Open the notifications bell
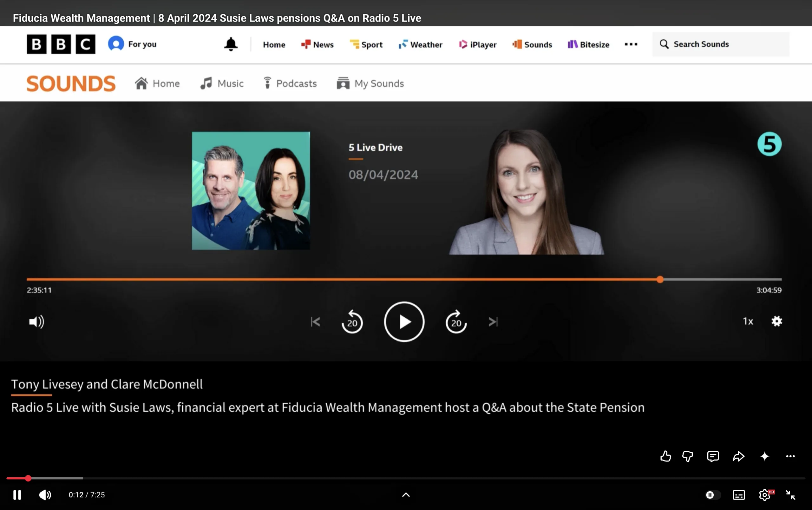Viewport: 812px width, 510px height. click(x=231, y=44)
